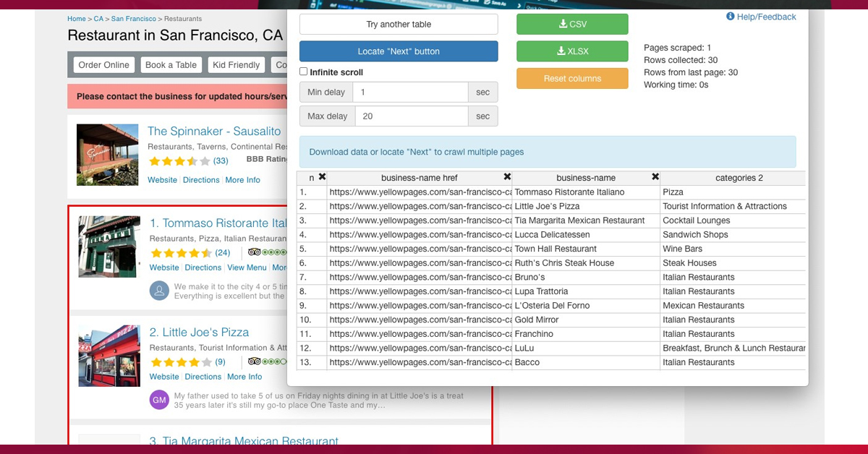Remove the business-name column via X icon
This screenshot has height=454, width=868.
click(655, 176)
